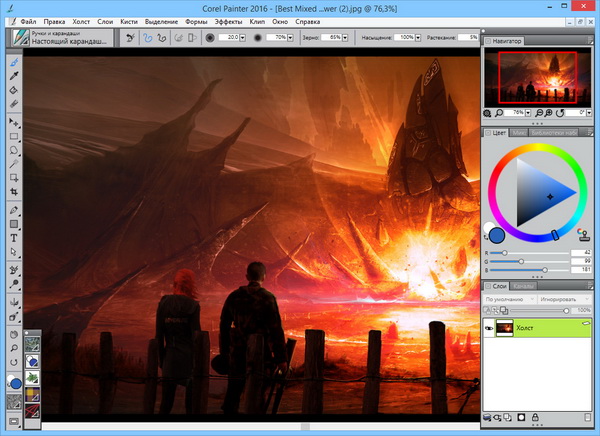Select the Text tool
Screen dimensions: 600x436
pos(14,238)
